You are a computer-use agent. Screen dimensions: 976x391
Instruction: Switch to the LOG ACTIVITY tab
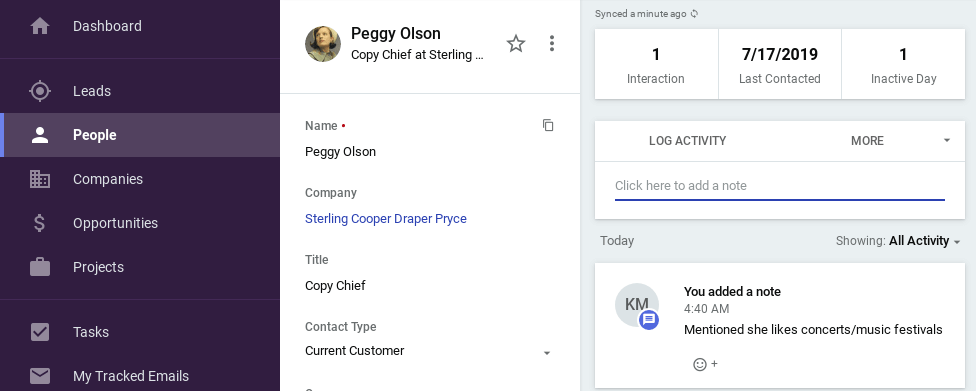tap(687, 141)
